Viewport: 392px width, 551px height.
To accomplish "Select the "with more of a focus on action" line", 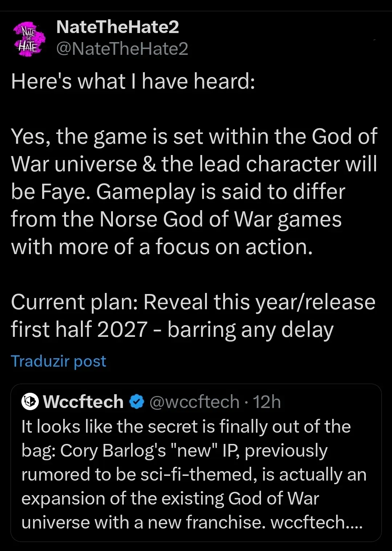I will (x=162, y=247).
